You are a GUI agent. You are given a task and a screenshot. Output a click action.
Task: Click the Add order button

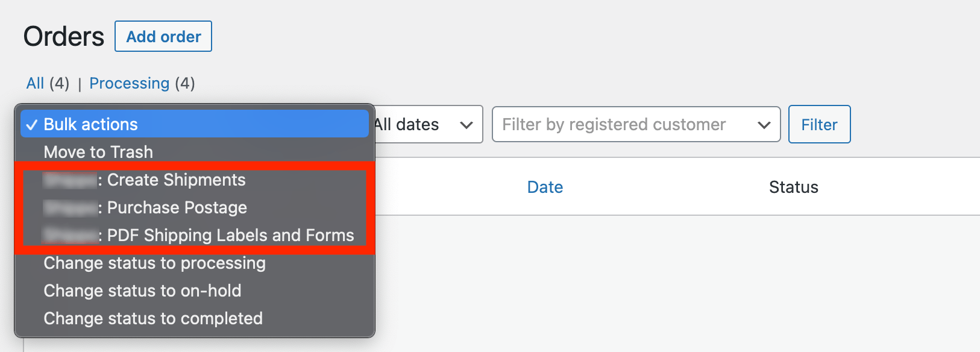click(163, 36)
